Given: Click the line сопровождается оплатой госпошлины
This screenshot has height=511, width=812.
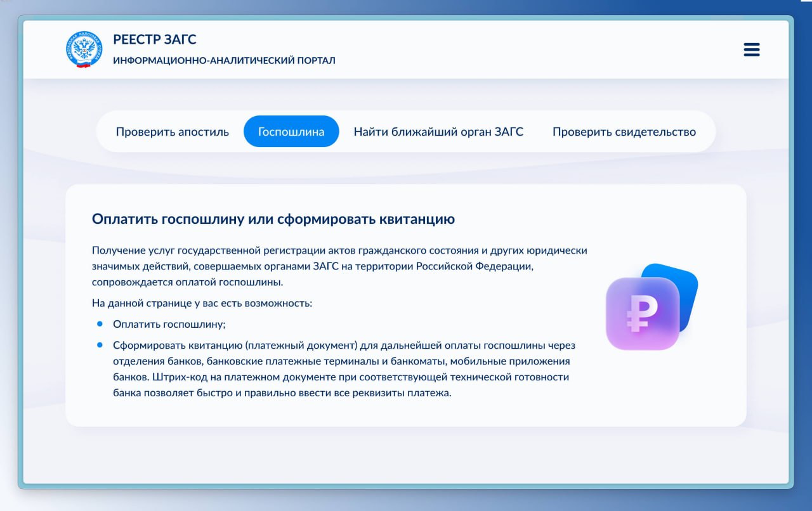Looking at the screenshot, I should (x=188, y=282).
